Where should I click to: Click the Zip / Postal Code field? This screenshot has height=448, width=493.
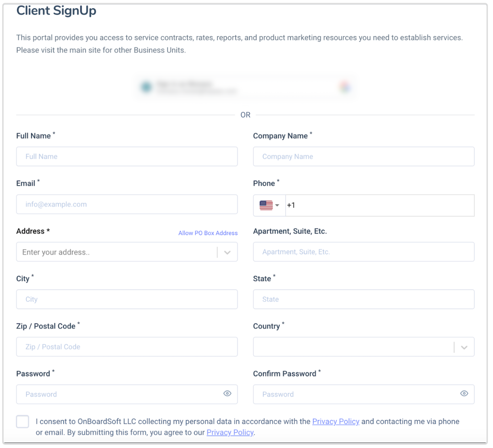tap(127, 347)
